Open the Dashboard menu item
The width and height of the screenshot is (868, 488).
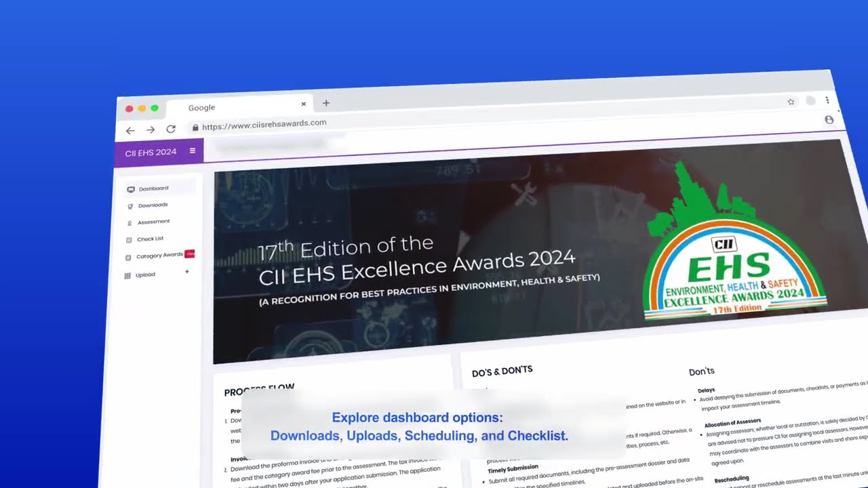(153, 188)
